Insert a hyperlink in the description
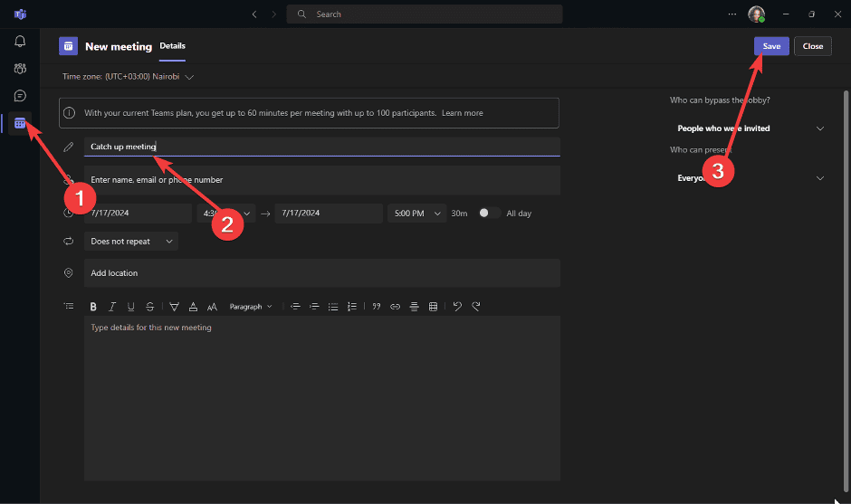This screenshot has height=504, width=851. [x=395, y=307]
